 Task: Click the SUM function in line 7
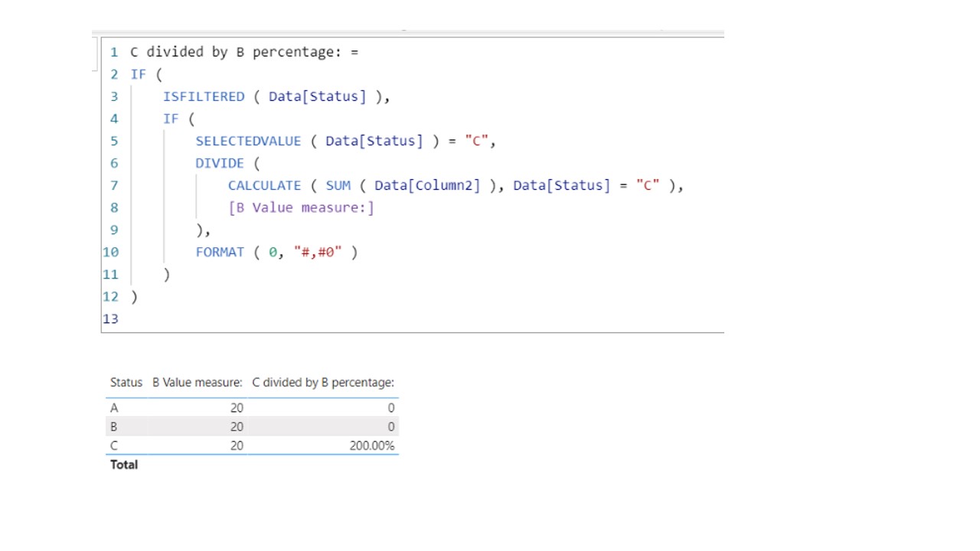tap(338, 185)
